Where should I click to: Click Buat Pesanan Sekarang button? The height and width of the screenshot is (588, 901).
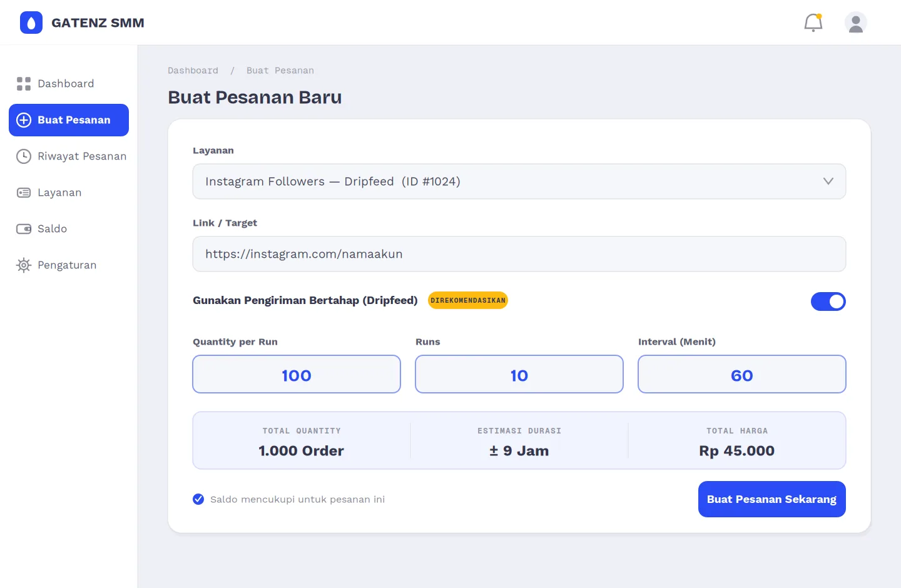click(772, 499)
